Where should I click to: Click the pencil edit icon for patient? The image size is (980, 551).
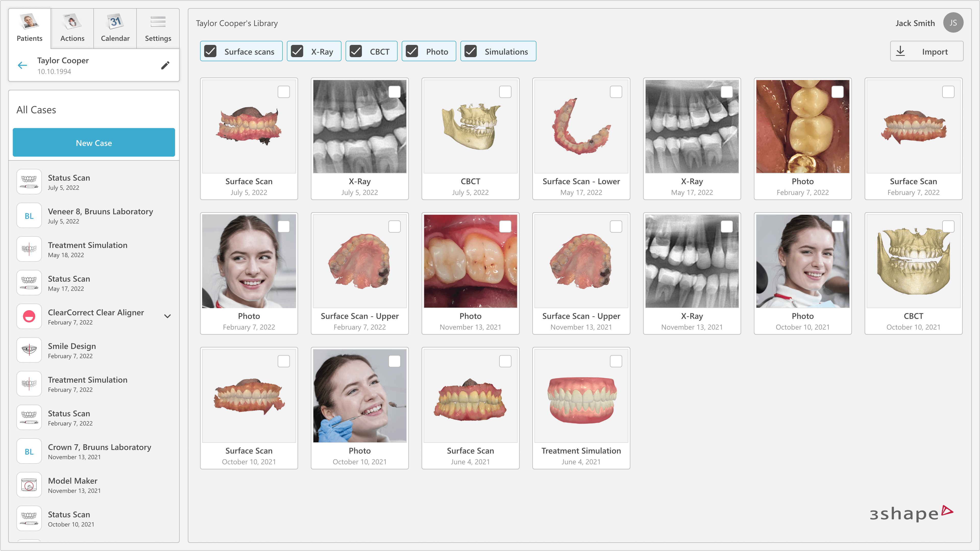[165, 65]
